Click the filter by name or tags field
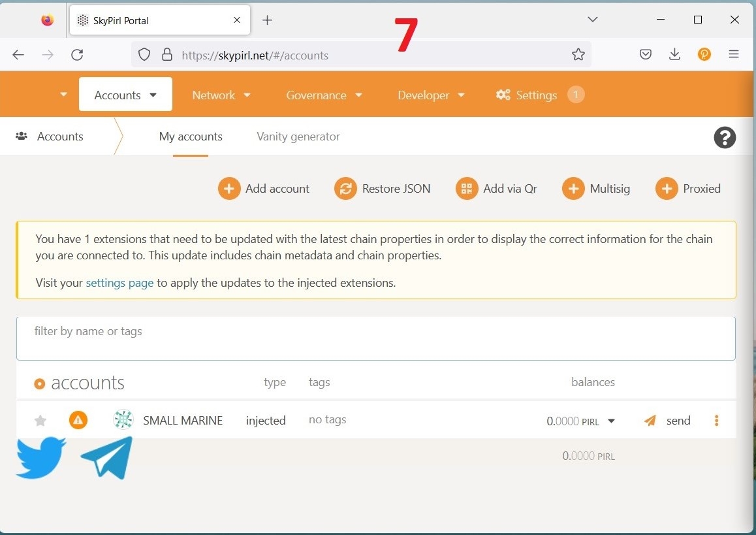Image resolution: width=756 pixels, height=535 pixels. [x=375, y=338]
